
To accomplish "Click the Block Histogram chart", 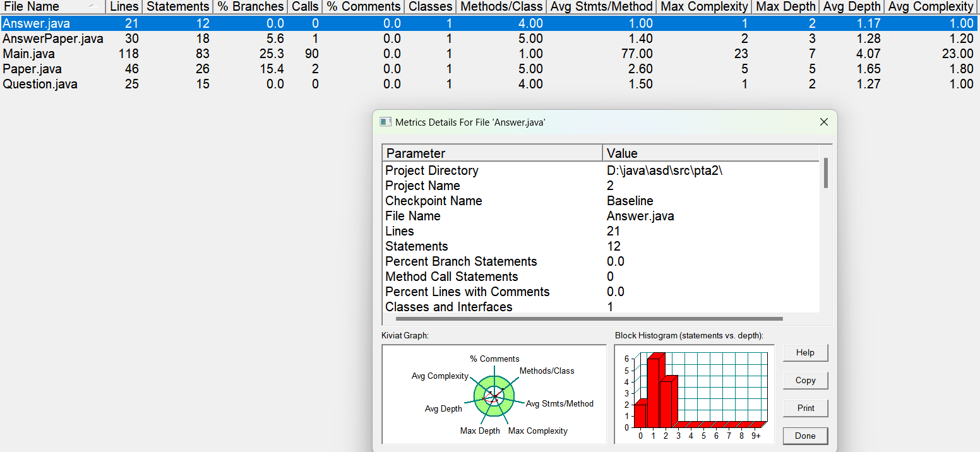I will click(x=694, y=395).
